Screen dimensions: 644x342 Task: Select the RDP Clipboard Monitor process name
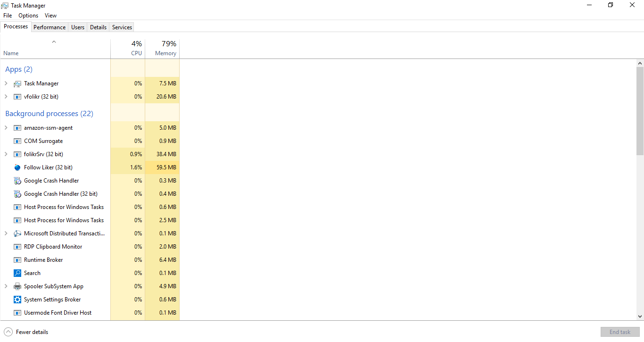(x=53, y=247)
